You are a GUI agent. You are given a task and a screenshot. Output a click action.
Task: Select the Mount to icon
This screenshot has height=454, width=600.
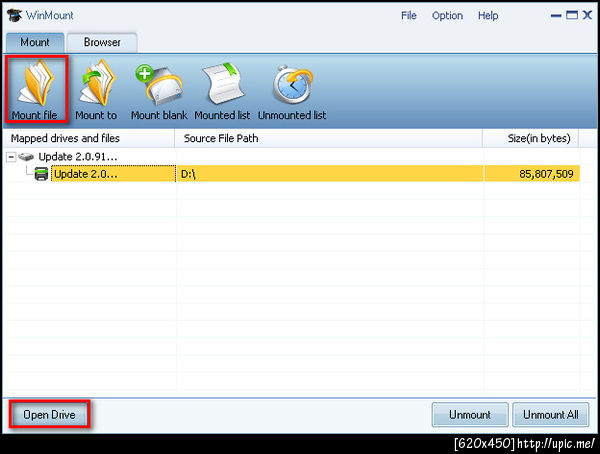click(96, 90)
